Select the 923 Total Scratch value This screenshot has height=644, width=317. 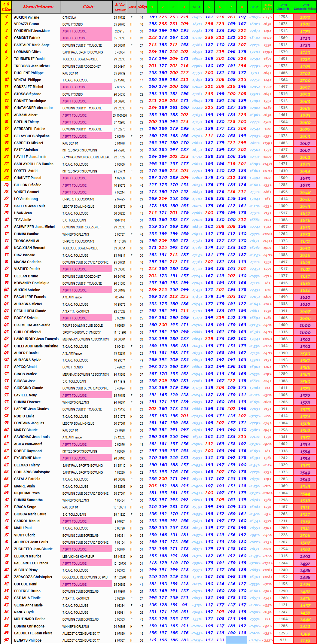[283, 640]
